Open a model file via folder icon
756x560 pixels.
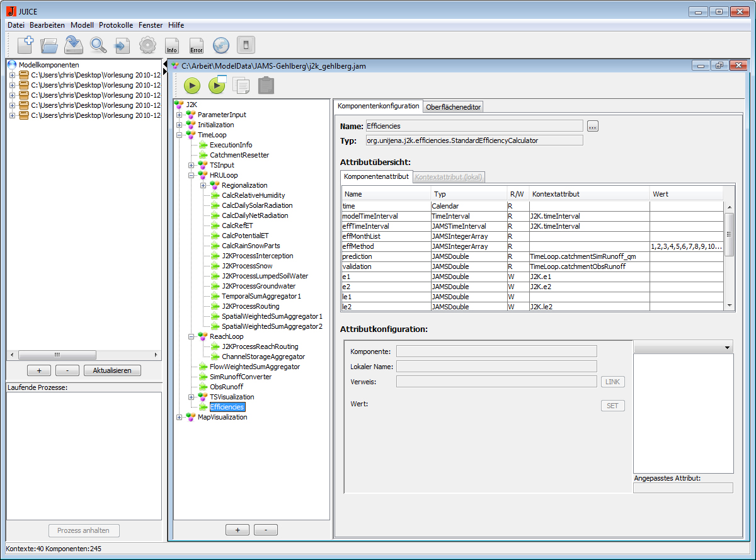pyautogui.click(x=49, y=45)
